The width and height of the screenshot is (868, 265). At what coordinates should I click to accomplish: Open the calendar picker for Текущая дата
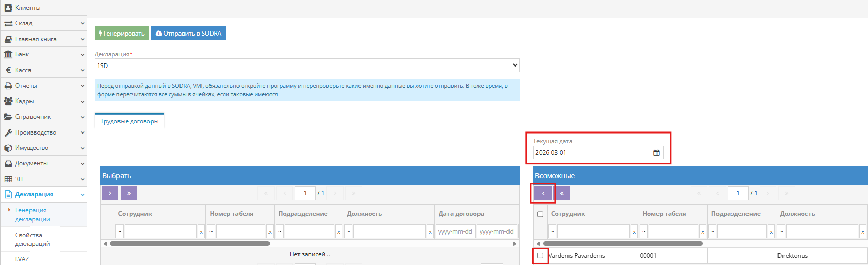(656, 153)
